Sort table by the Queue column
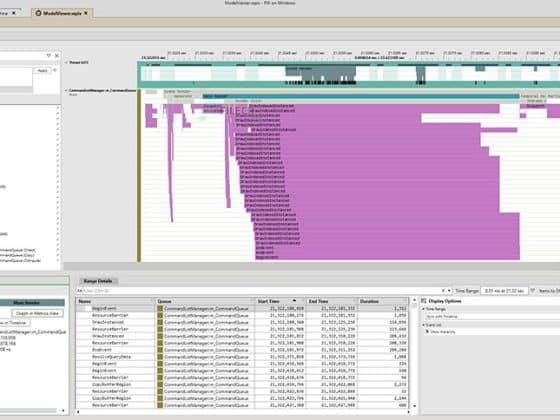Image resolution: width=560 pixels, height=420 pixels. (x=205, y=301)
